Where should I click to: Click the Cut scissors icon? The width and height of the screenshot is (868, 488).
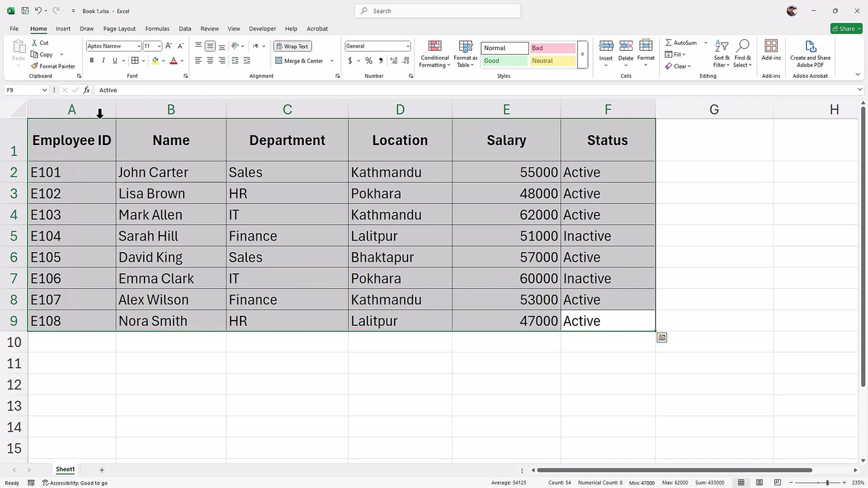35,43
